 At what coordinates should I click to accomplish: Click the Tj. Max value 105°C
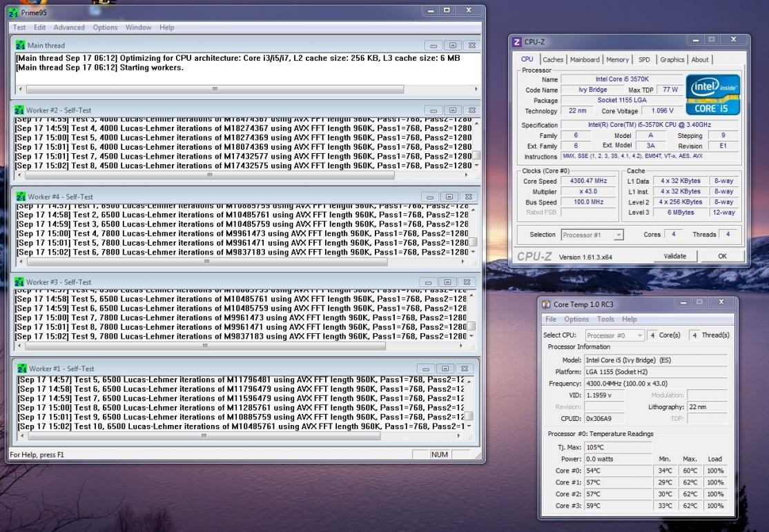(x=618, y=447)
